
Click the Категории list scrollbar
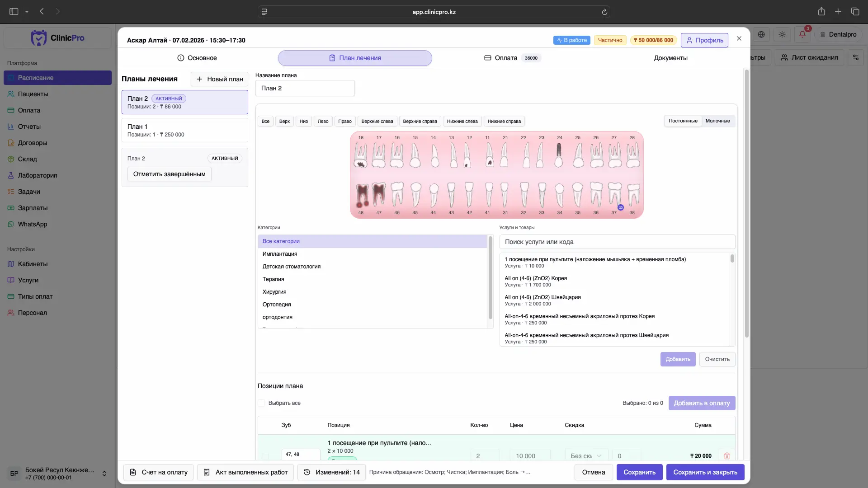[491, 277]
